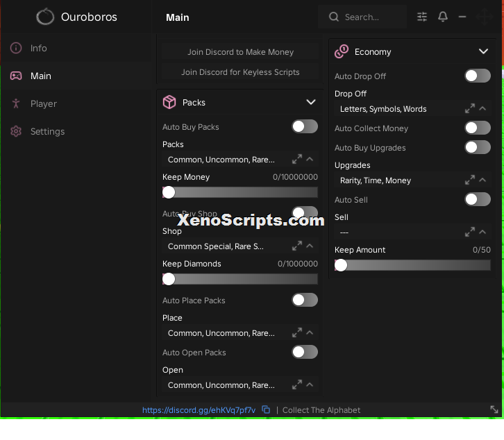The width and height of the screenshot is (504, 440).
Task: Expand the Shop list fullscreen icon
Action: (x=296, y=246)
